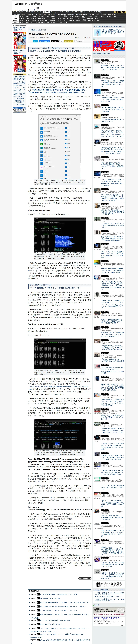Screen dimensions: 138x644
Task: Click the DELL brand logo
Action: point(28,16)
